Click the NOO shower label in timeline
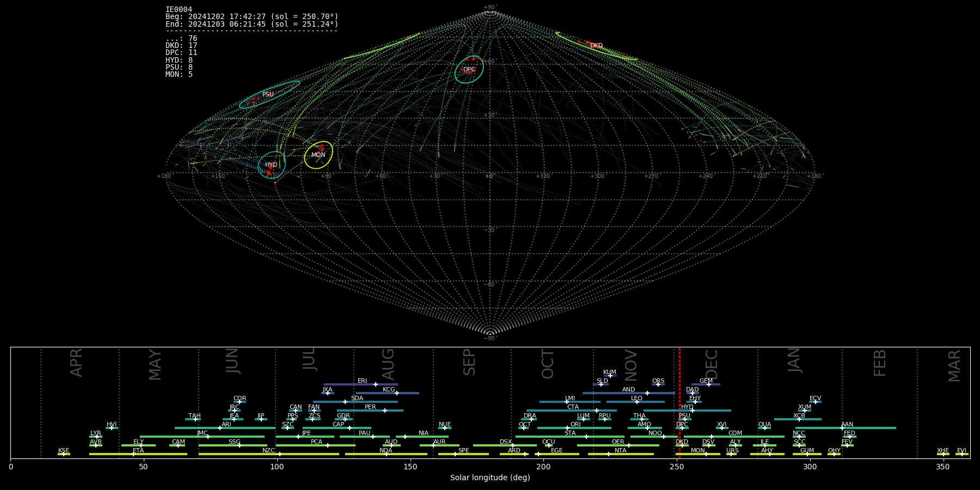This screenshot has height=490, width=980. 656,433
